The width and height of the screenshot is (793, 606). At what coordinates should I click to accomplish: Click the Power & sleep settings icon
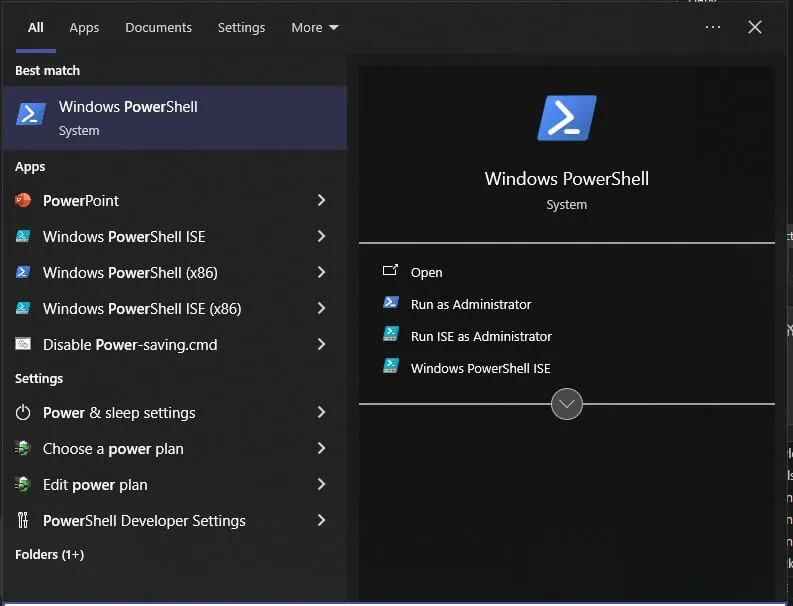pos(23,412)
